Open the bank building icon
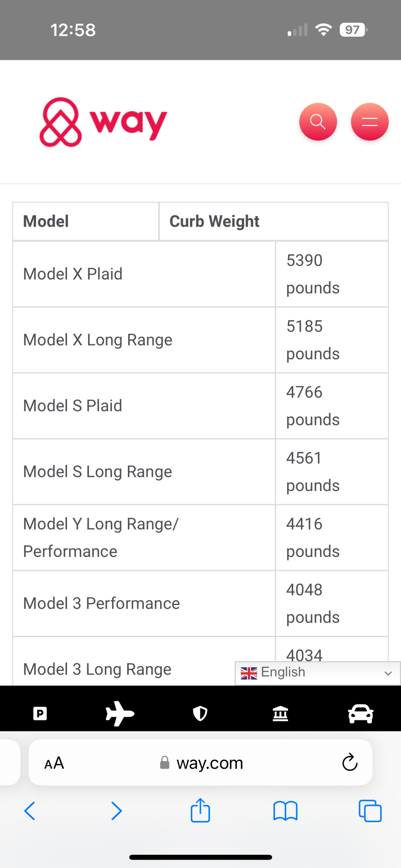This screenshot has width=401, height=868. click(280, 713)
